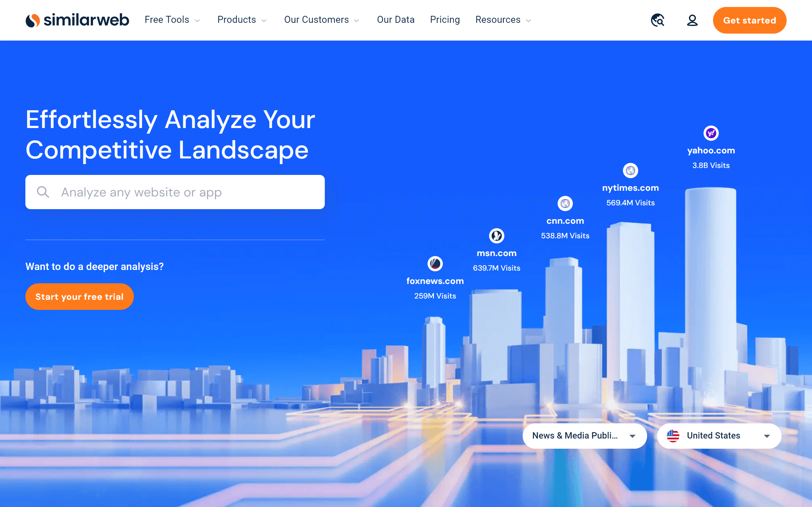The width and height of the screenshot is (812, 507).
Task: Expand the Free Tools dropdown menu
Action: pyautogui.click(x=172, y=20)
